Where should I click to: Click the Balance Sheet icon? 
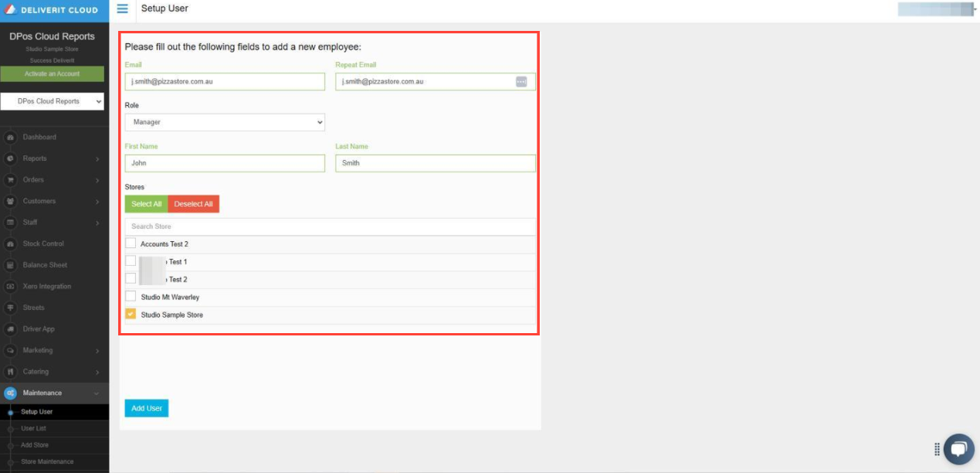[x=11, y=265]
